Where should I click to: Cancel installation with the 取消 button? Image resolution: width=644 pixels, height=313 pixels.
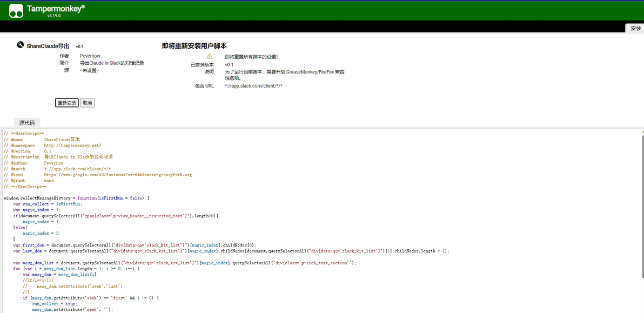tap(87, 103)
